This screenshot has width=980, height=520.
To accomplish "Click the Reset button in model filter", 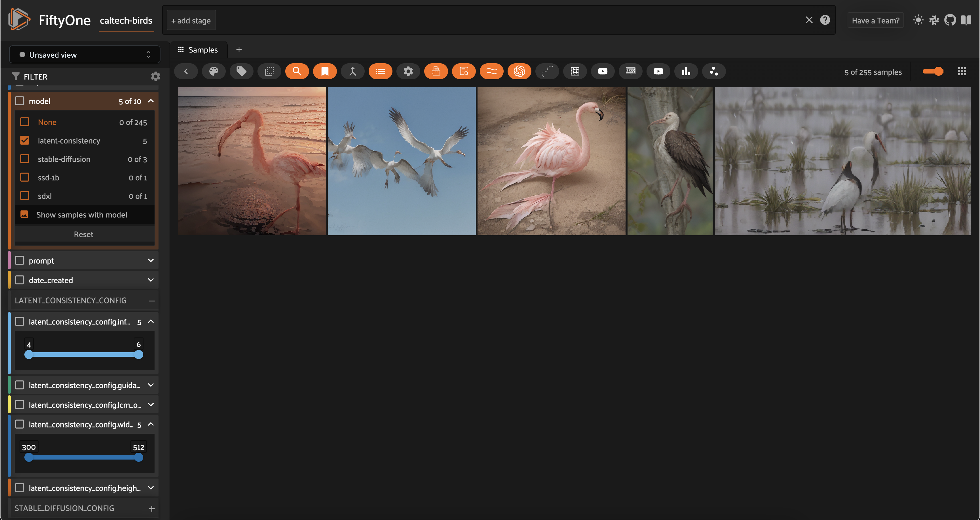I will 84,234.
